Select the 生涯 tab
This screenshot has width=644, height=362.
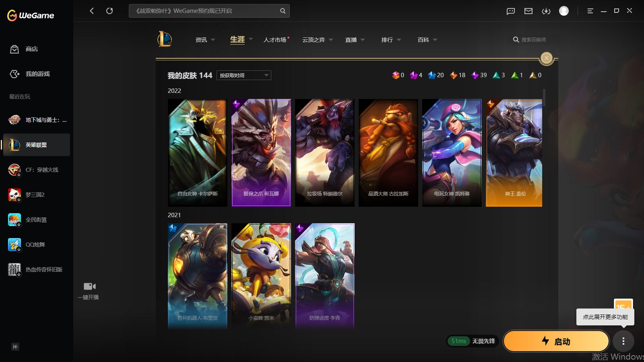(x=237, y=39)
